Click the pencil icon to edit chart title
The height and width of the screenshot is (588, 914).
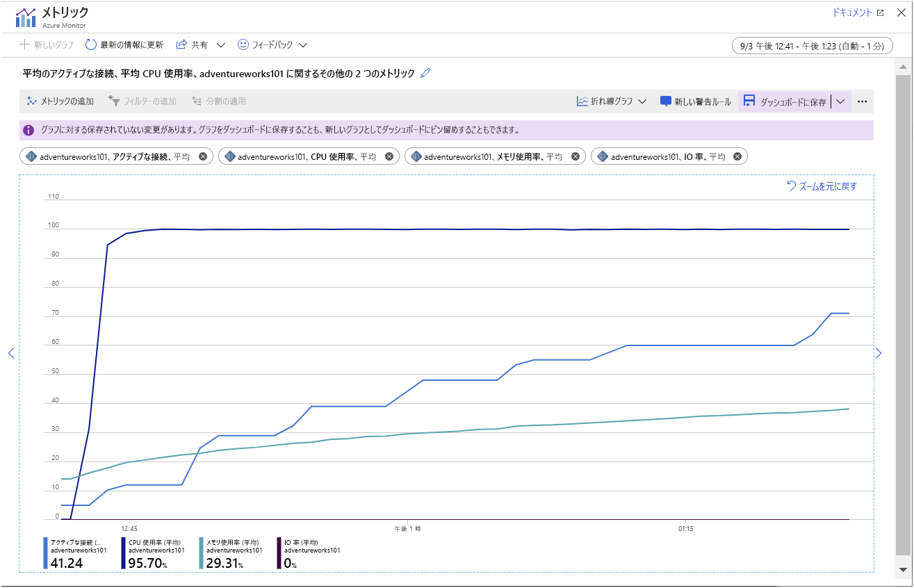pos(426,73)
